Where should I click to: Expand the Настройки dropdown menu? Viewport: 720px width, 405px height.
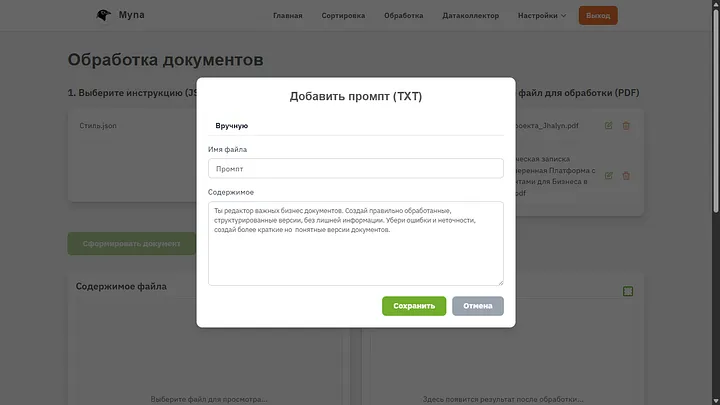541,16
